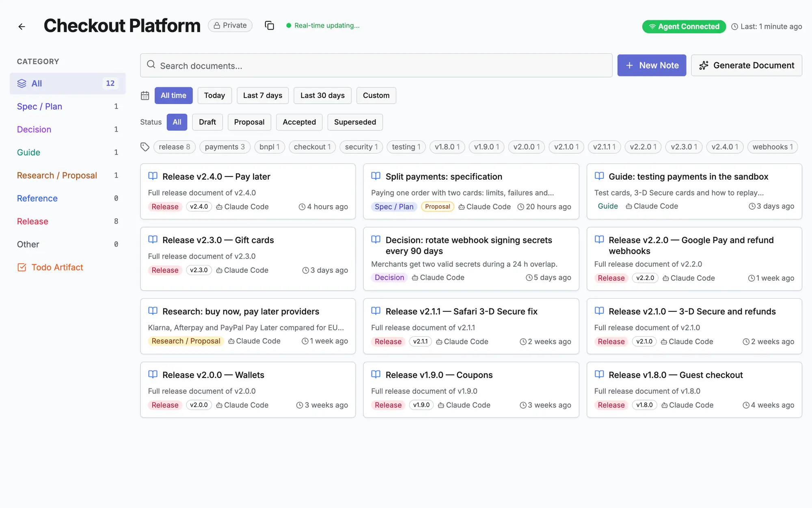Click the v2.4.0 version chip on card
This screenshot has width=812, height=508.
click(x=199, y=206)
